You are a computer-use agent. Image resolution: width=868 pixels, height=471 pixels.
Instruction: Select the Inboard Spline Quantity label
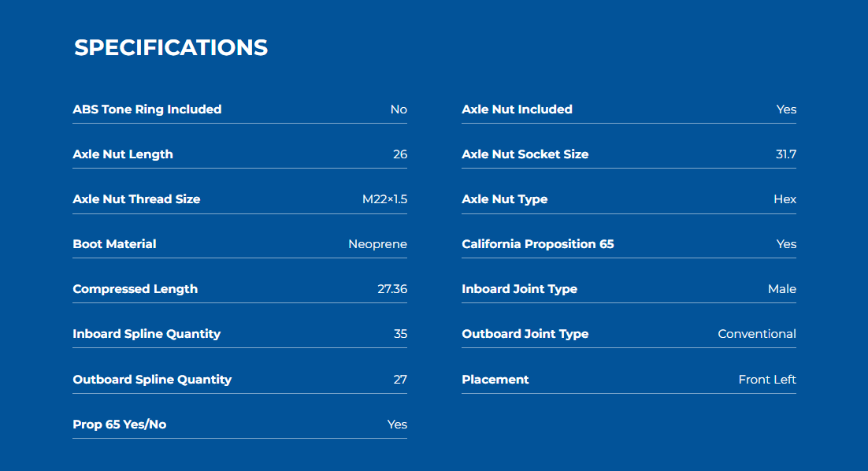[x=147, y=334]
